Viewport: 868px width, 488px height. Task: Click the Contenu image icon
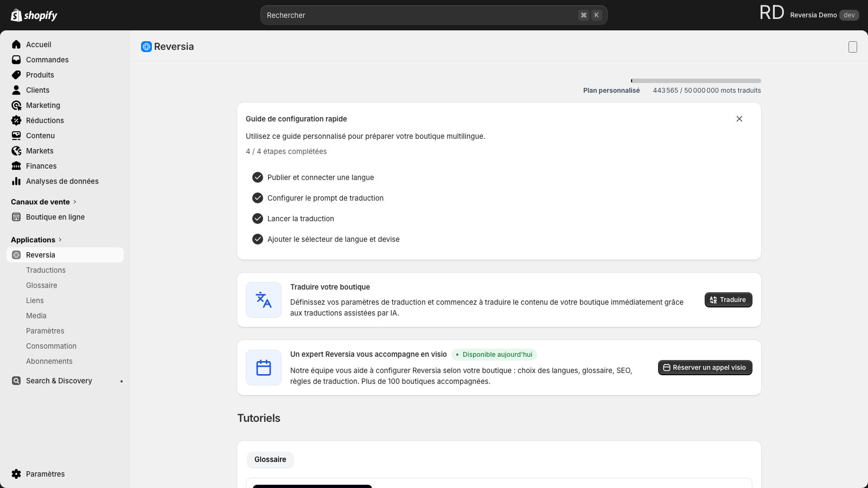16,136
